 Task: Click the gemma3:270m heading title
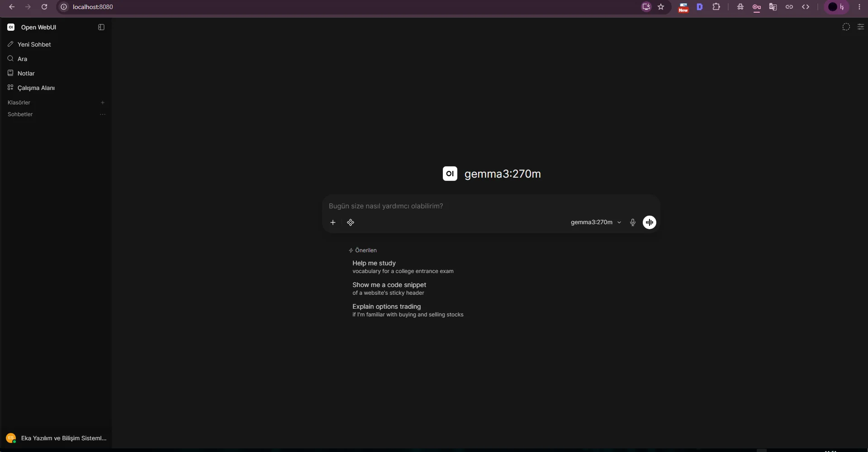503,174
